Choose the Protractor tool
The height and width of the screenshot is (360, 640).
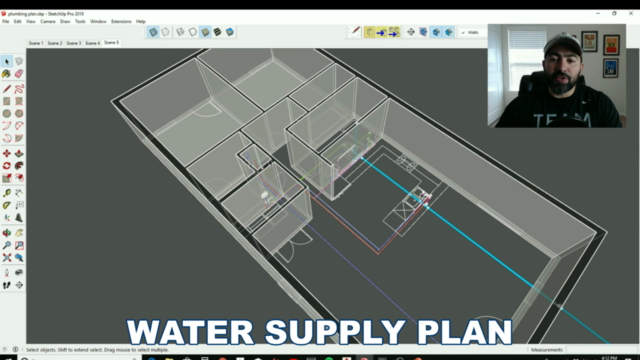(7, 205)
